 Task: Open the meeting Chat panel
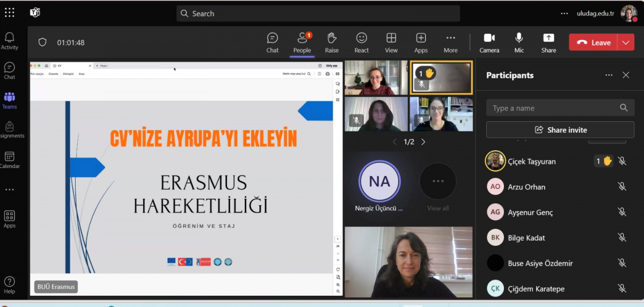(273, 43)
